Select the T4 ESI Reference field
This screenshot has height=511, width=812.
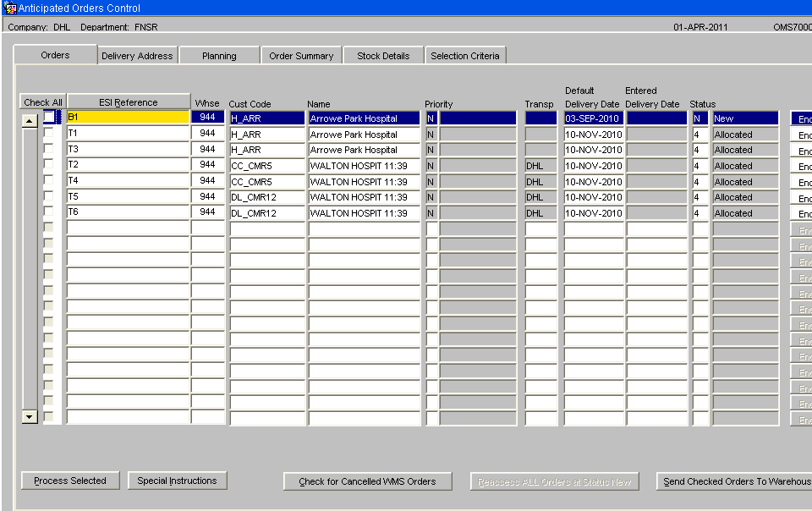pyautogui.click(x=128, y=180)
